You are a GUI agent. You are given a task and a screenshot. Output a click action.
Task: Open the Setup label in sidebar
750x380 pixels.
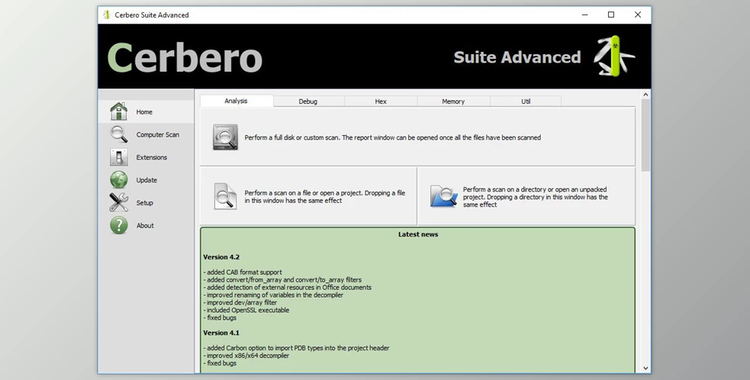(144, 203)
